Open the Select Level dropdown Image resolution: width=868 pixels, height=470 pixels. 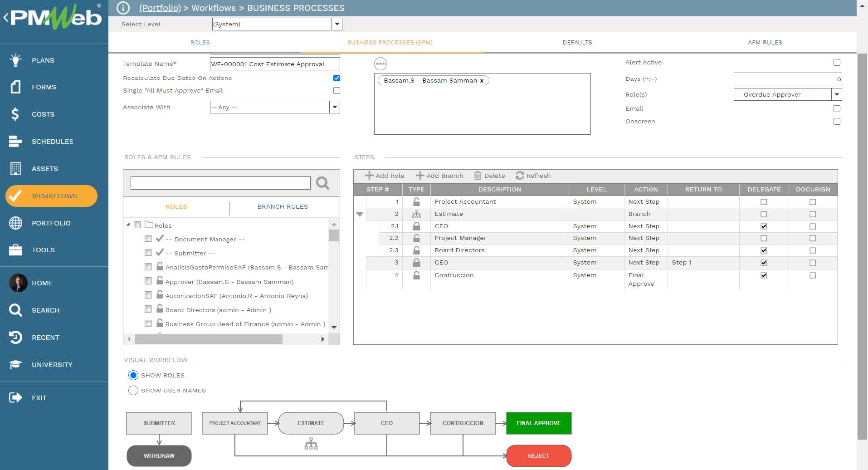pyautogui.click(x=336, y=24)
